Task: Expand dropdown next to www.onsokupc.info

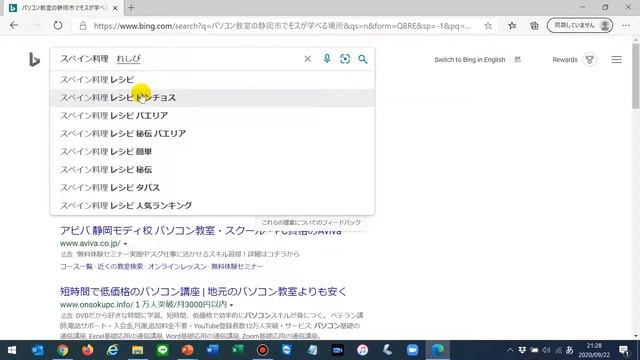Action: point(231,305)
